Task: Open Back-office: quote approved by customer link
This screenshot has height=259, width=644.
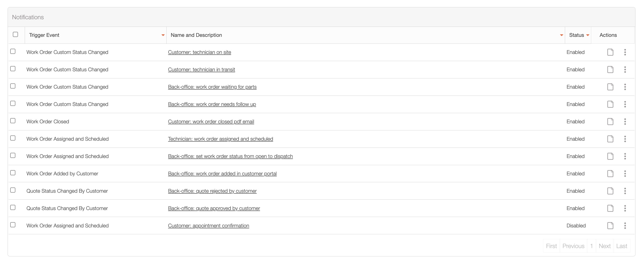Action: [x=214, y=208]
